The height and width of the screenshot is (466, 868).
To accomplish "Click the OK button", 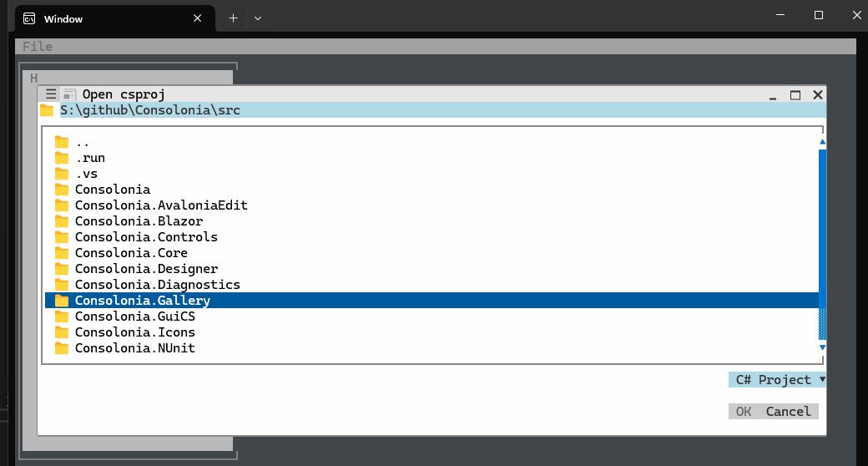I will 744,411.
